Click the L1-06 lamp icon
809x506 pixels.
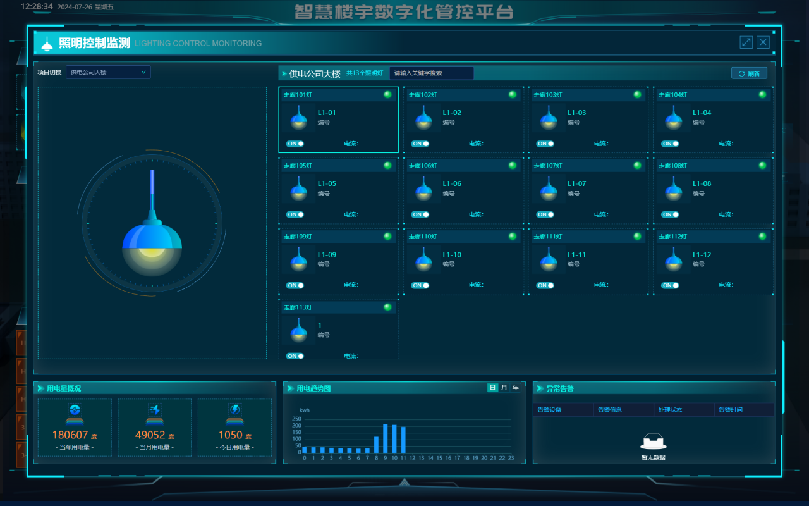point(423,190)
